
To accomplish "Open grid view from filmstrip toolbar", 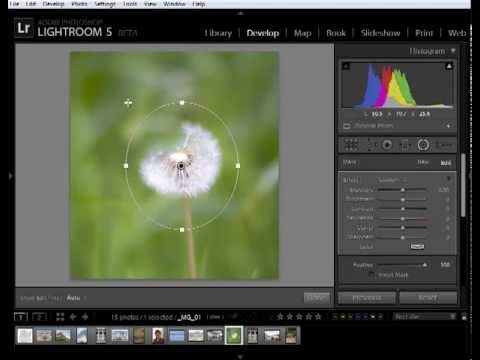I will [x=60, y=317].
